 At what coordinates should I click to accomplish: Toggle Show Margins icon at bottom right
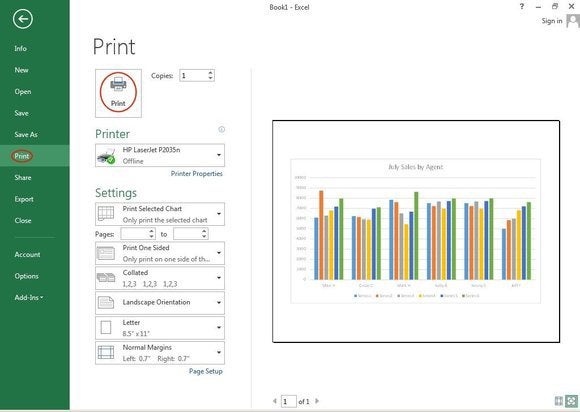[559, 401]
